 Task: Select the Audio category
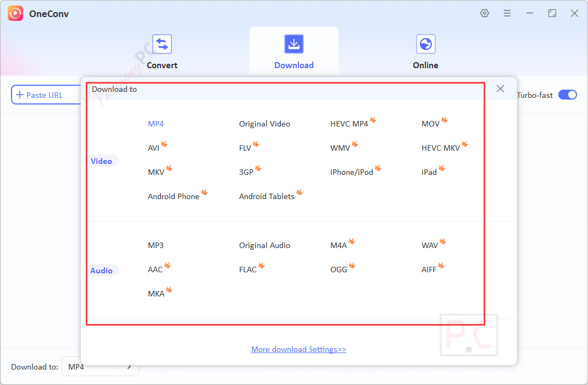coord(102,271)
